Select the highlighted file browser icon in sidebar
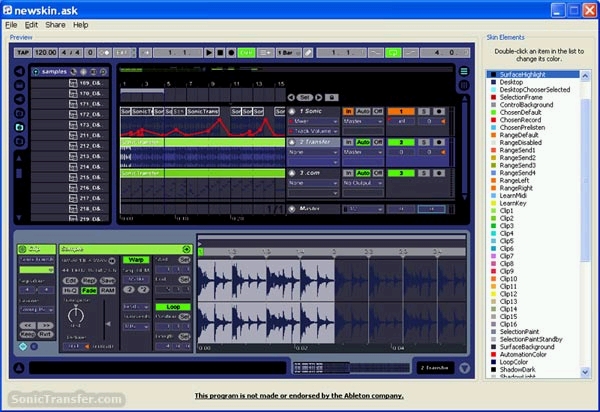Screen dimensions: 600x412 [x=19, y=127]
